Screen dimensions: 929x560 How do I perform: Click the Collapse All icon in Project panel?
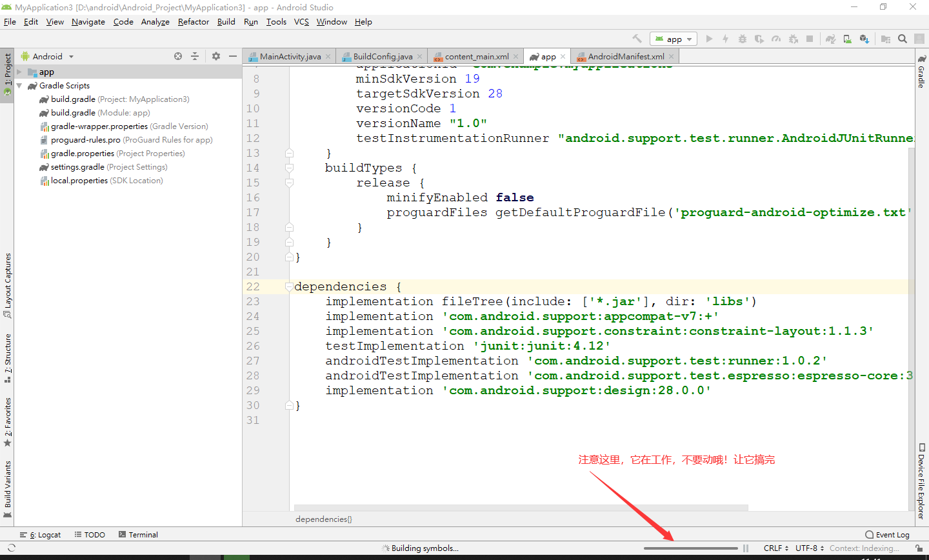[195, 56]
